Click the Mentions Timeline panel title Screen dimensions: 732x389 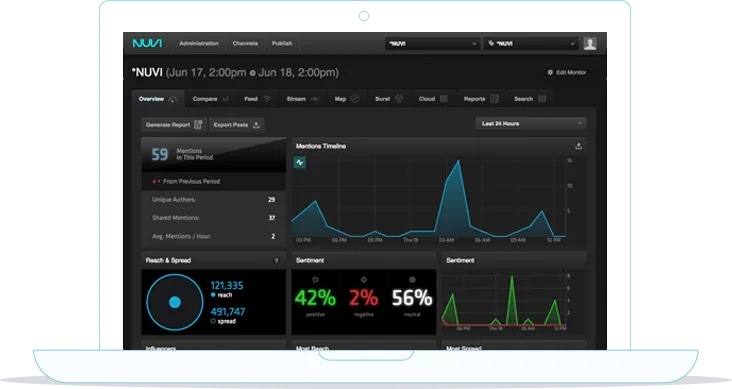pos(321,146)
